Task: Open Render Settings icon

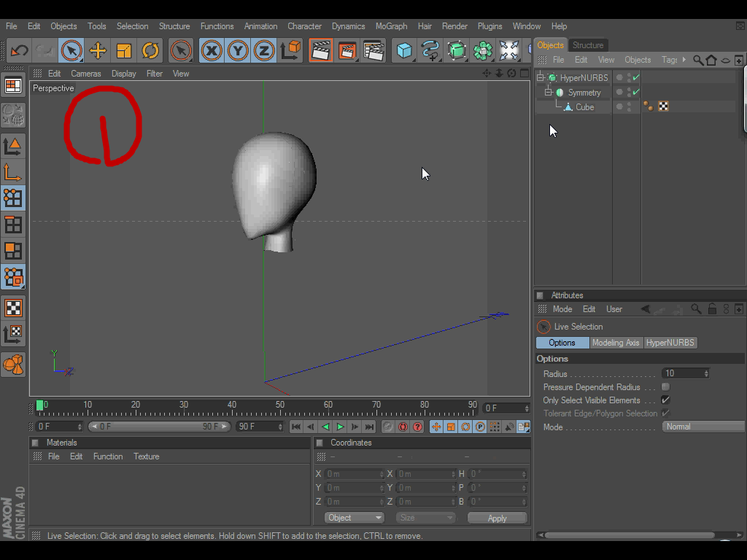Action: coord(373,50)
